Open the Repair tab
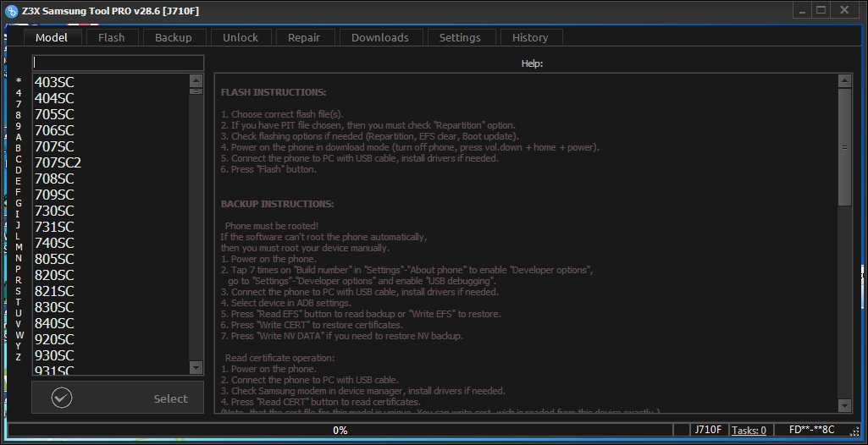 click(x=304, y=37)
